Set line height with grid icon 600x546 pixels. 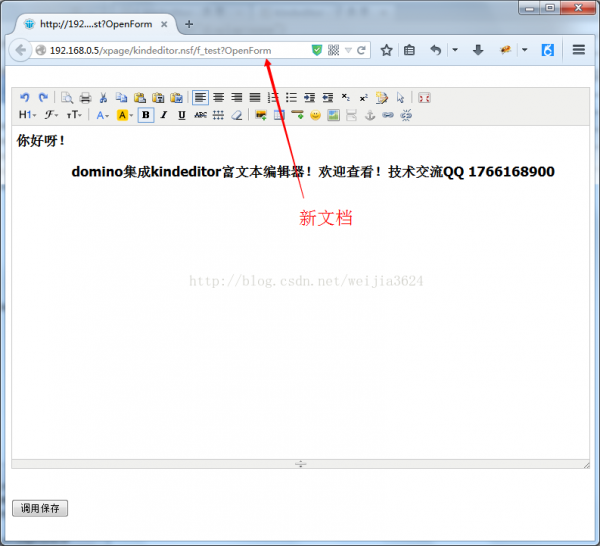point(218,115)
